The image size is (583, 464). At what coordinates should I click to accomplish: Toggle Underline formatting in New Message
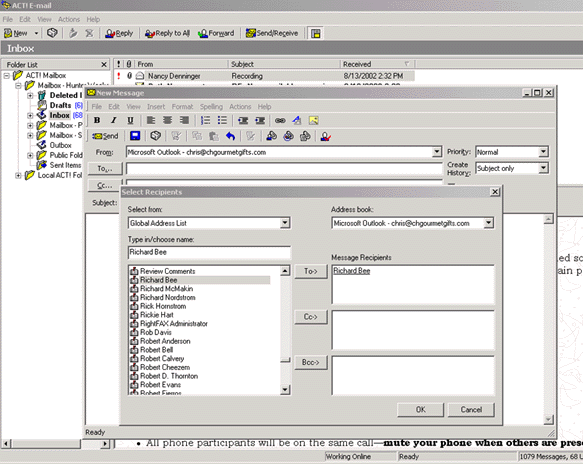130,120
